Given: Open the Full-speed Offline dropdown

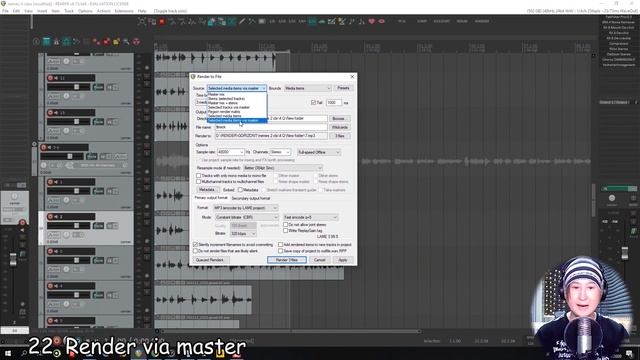Looking at the screenshot, I should click(x=319, y=152).
